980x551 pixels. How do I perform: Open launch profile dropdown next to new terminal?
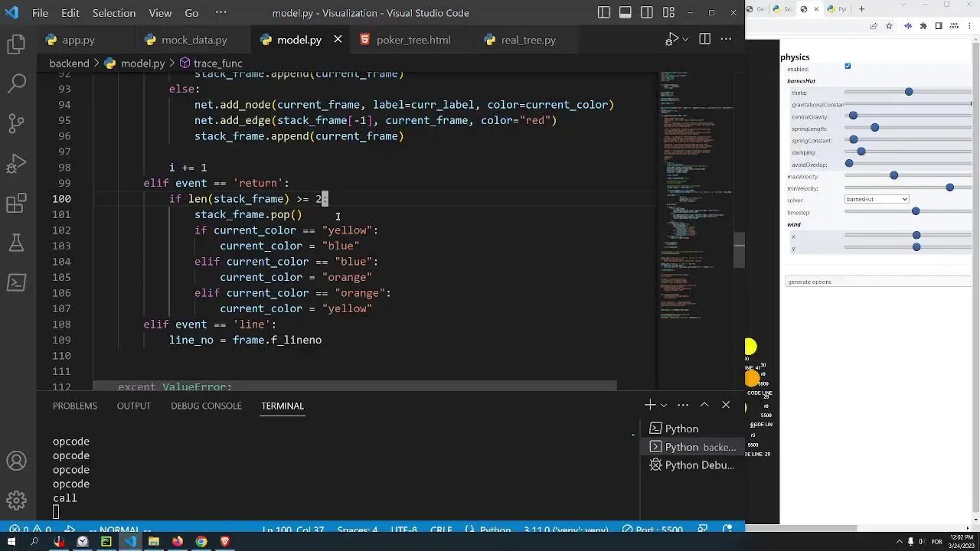click(663, 405)
